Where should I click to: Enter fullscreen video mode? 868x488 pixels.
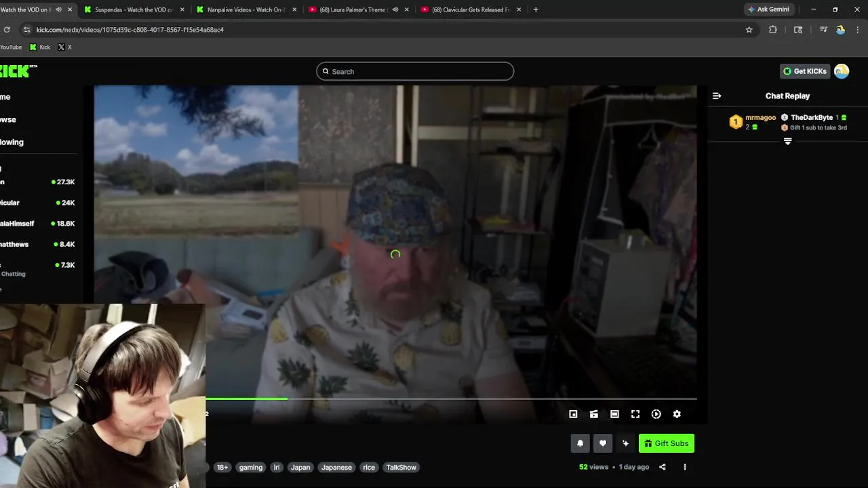click(635, 414)
